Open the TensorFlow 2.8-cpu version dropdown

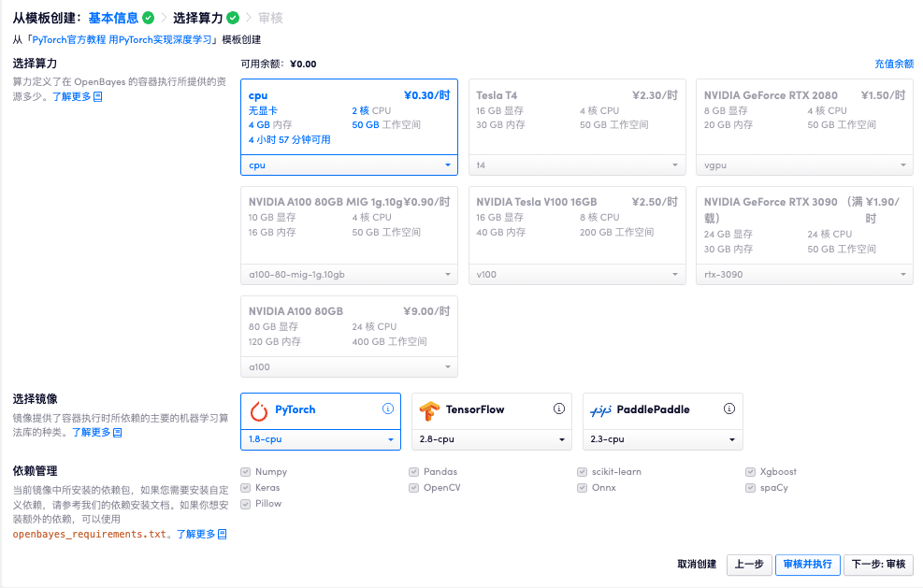pos(491,438)
